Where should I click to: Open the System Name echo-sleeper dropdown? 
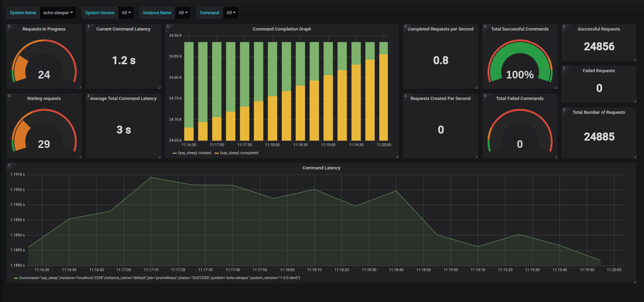(x=58, y=13)
